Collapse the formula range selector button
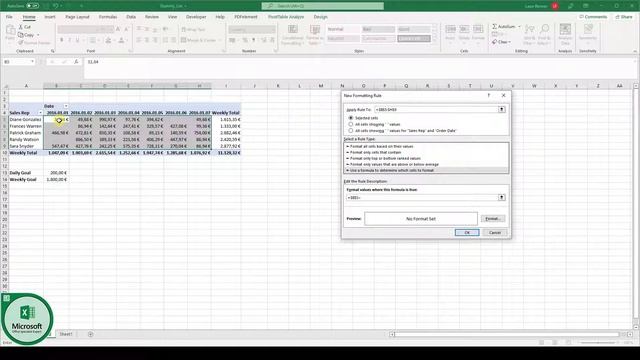Screen dimensions: 640x360 tap(502, 198)
